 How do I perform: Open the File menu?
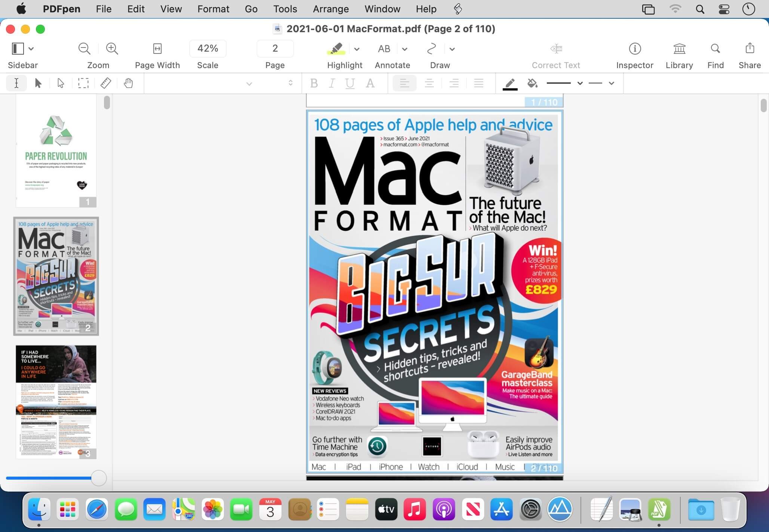[x=104, y=9]
